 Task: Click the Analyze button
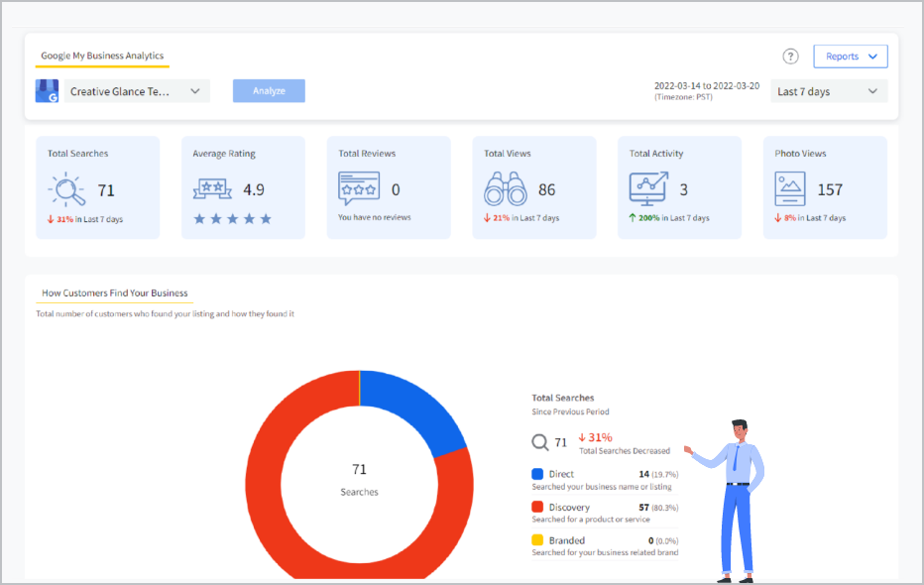(269, 91)
